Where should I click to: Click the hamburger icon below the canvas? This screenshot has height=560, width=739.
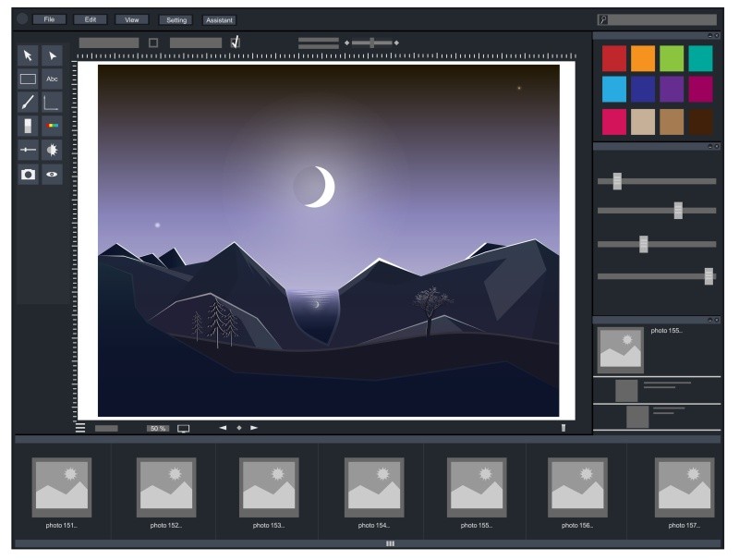(80, 428)
